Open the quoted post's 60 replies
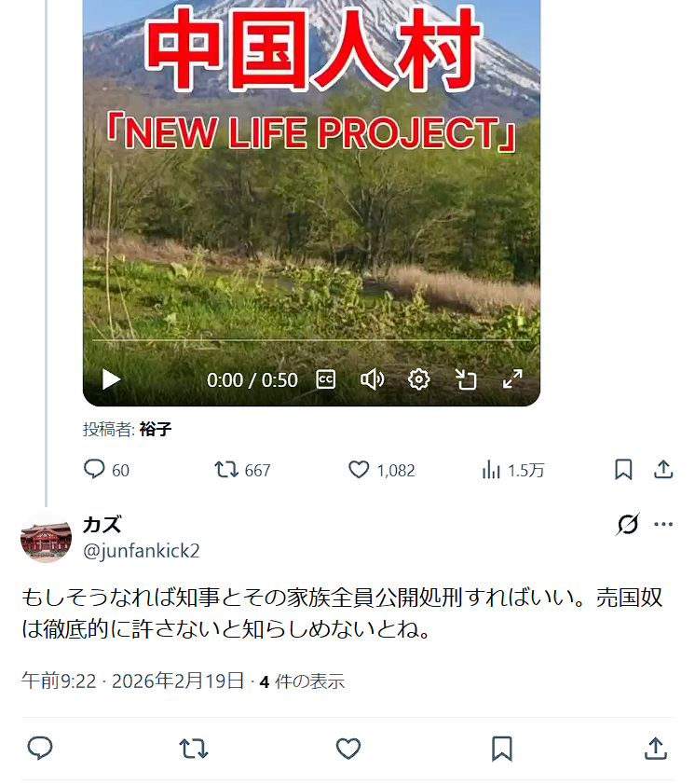The image size is (695, 784). pyautogui.click(x=106, y=470)
